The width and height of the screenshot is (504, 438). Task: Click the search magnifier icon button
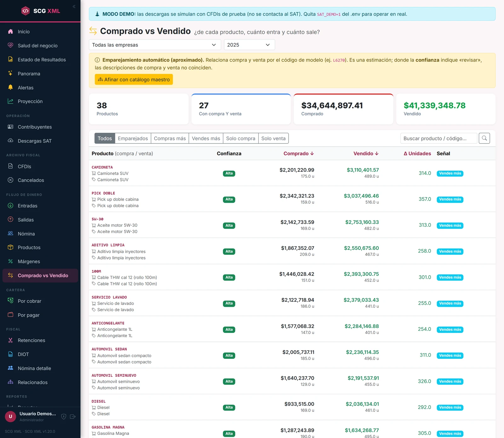pos(484,138)
